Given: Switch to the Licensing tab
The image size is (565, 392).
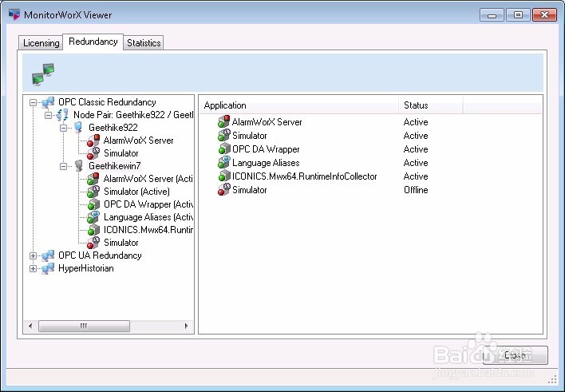Looking at the screenshot, I should point(41,42).
